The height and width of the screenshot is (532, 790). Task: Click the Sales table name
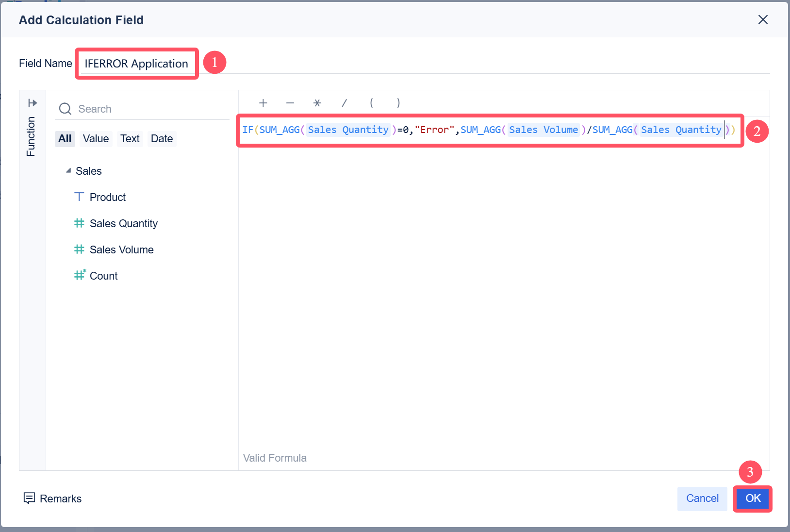(89, 171)
